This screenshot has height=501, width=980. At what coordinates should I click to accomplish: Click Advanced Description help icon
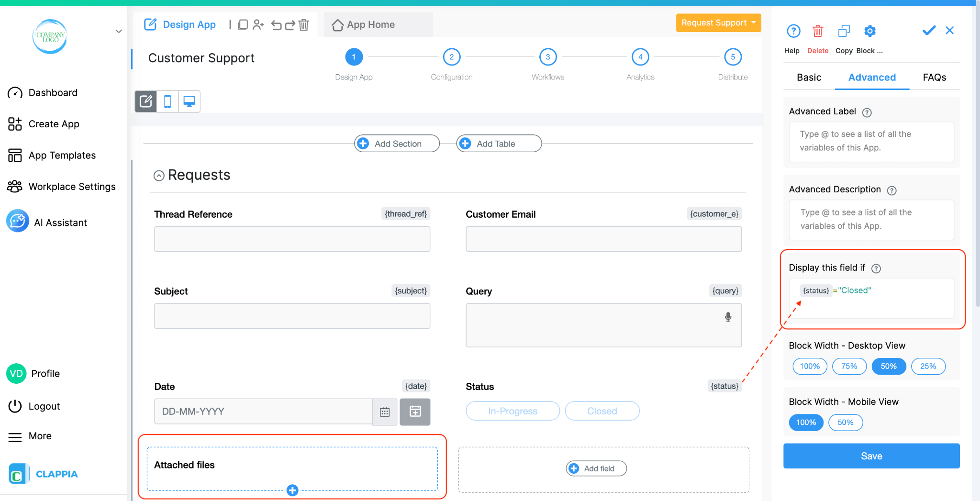(x=891, y=190)
